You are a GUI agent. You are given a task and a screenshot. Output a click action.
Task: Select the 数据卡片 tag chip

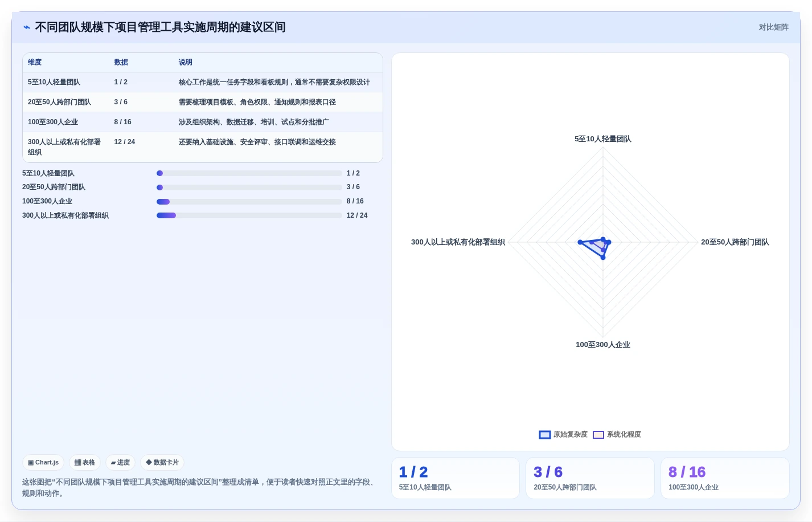(x=162, y=463)
